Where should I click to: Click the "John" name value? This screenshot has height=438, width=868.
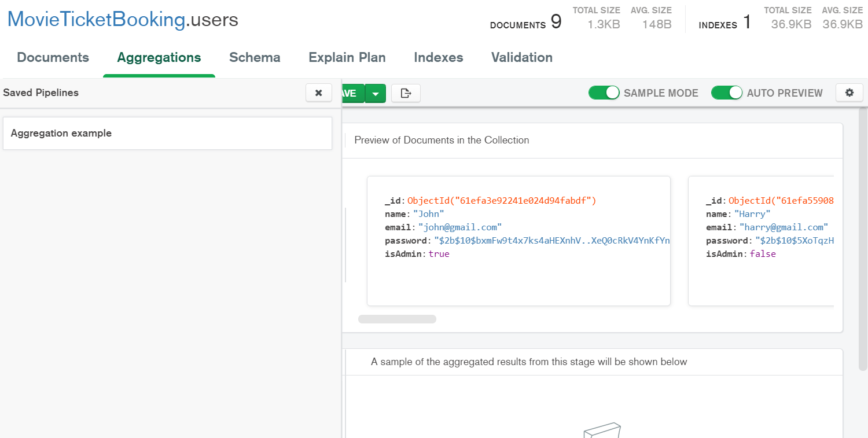(x=429, y=214)
